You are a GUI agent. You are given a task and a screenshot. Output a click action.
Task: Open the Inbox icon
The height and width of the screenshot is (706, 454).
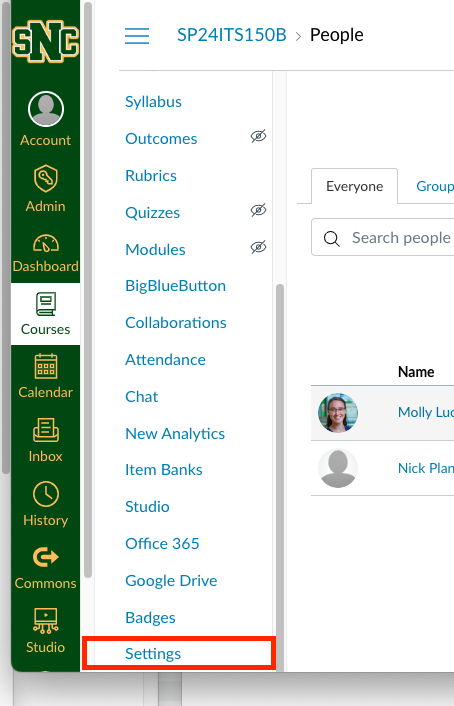click(45, 430)
